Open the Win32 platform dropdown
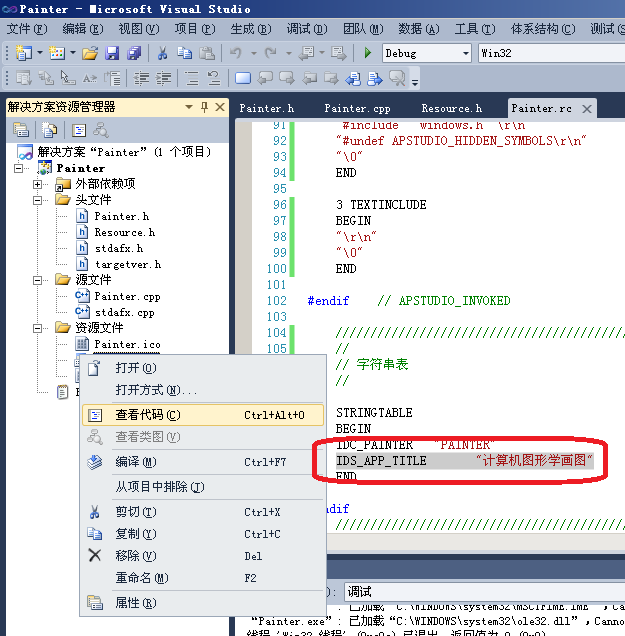Screen dimensions: 625x636 click(x=552, y=53)
